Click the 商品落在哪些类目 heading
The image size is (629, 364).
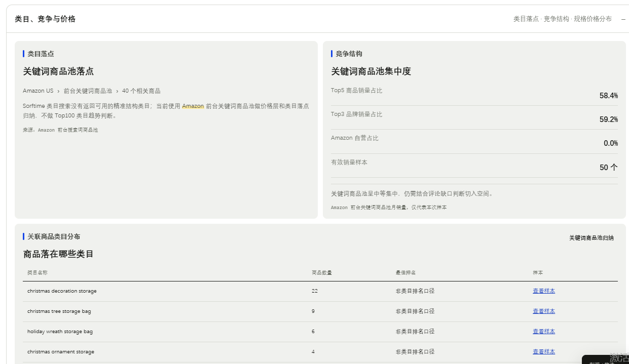[x=58, y=254]
